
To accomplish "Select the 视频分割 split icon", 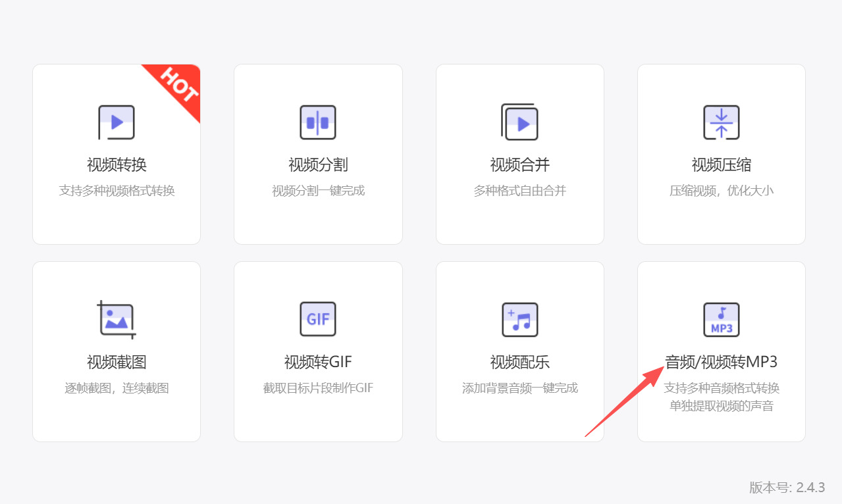I will (x=318, y=122).
